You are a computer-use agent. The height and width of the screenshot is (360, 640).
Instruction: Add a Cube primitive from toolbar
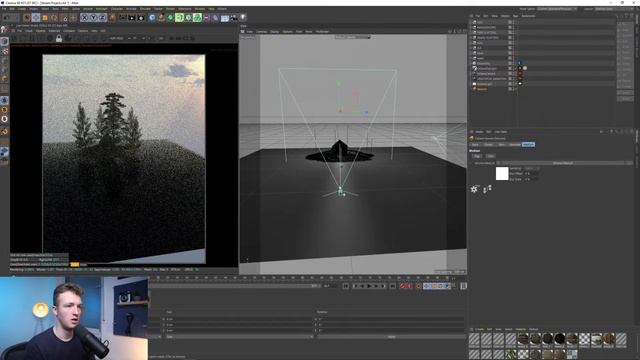pyautogui.click(x=152, y=18)
